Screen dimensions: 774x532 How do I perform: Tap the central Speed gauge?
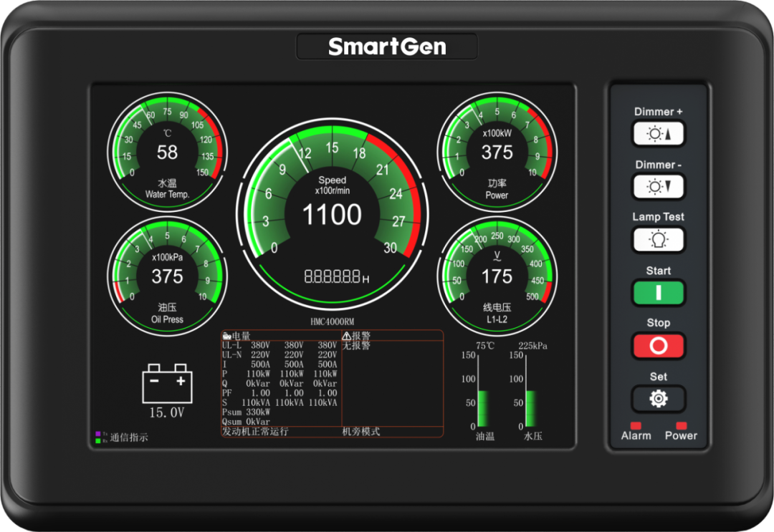point(333,215)
